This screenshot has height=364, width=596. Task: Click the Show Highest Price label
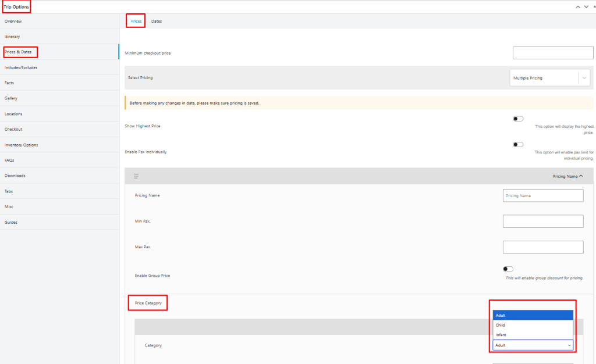(143, 126)
